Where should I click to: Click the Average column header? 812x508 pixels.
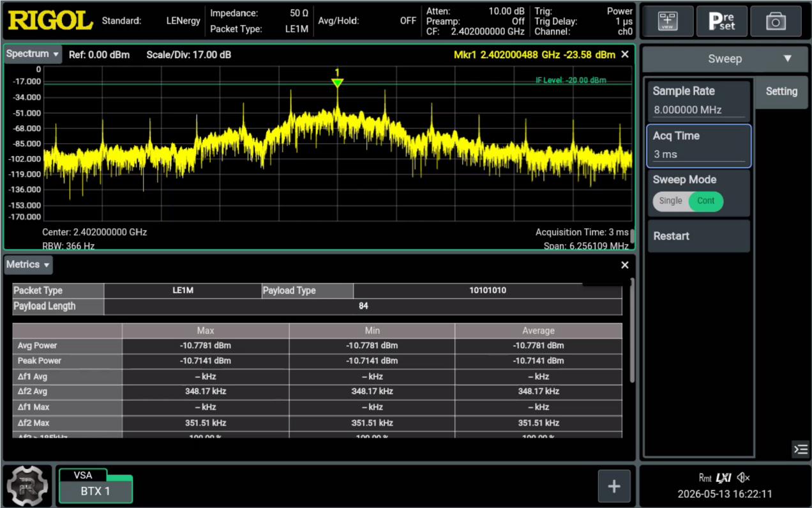(x=538, y=330)
